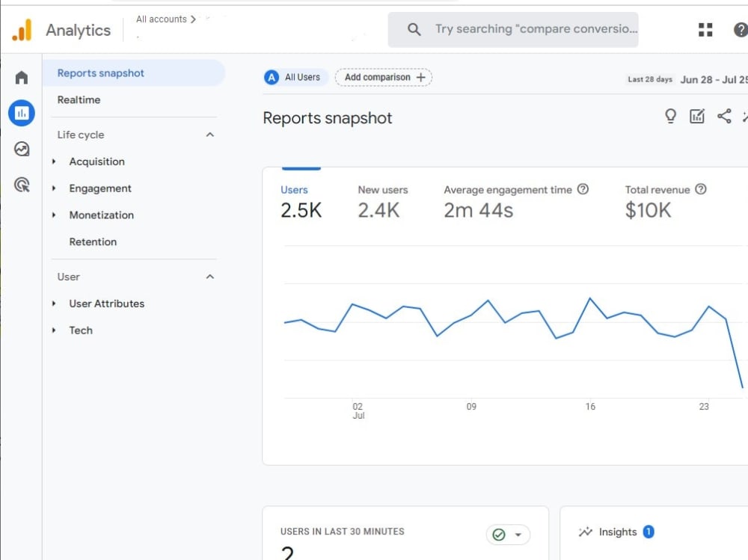Click the Customize report edit icon
This screenshot has height=560, width=748.
tap(697, 116)
